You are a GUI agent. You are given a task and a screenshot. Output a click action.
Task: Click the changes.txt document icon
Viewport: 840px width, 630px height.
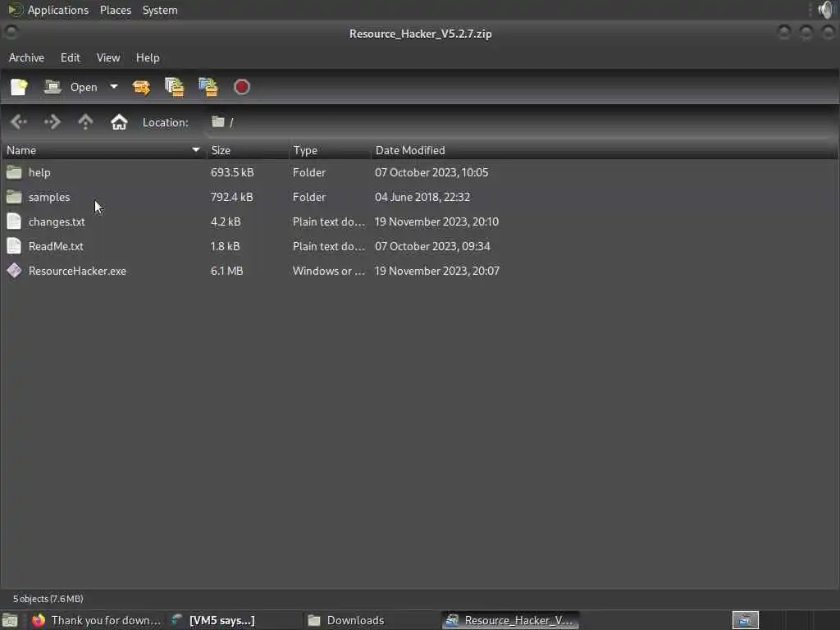(x=14, y=221)
